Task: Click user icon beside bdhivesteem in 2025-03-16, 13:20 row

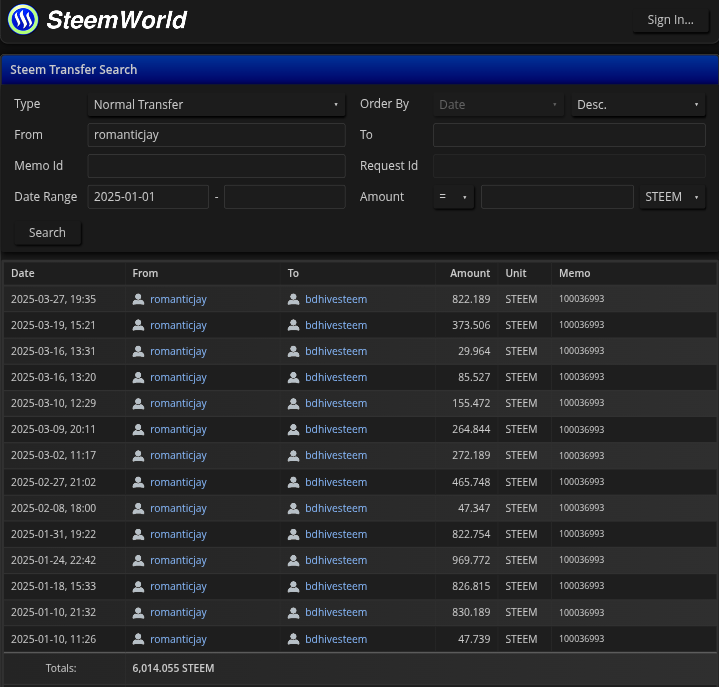Action: click(x=293, y=377)
